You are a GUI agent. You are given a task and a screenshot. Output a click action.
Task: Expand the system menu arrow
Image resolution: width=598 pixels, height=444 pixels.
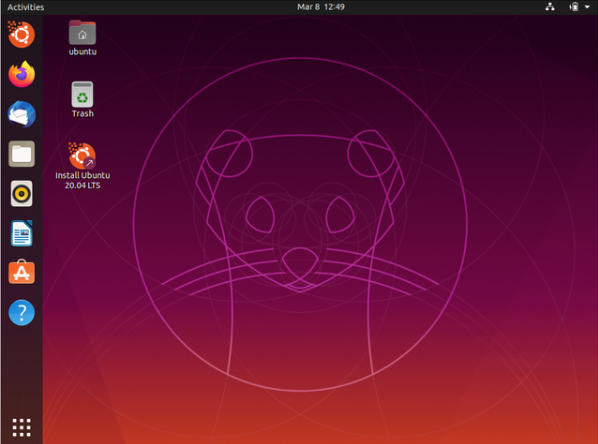(587, 7)
